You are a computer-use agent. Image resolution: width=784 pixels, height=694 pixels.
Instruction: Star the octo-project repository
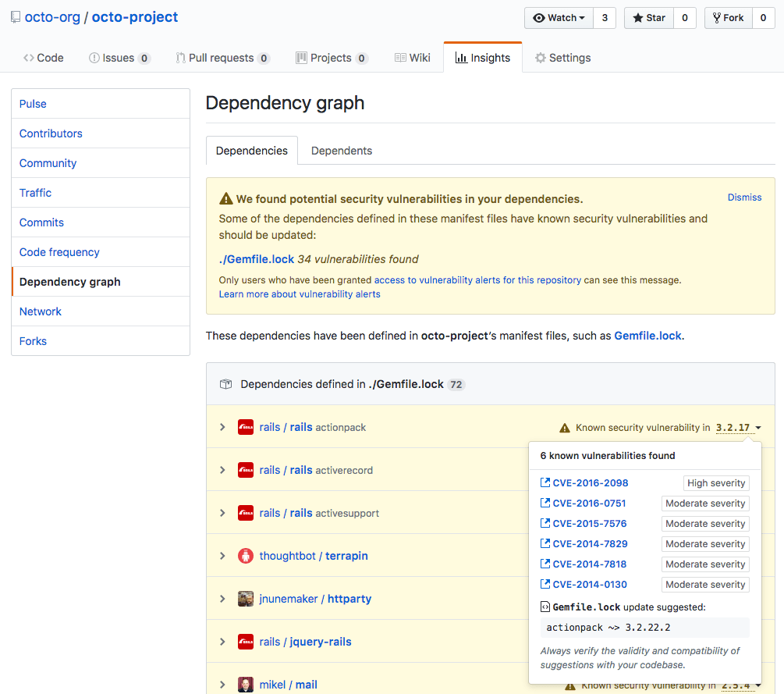[x=649, y=18]
